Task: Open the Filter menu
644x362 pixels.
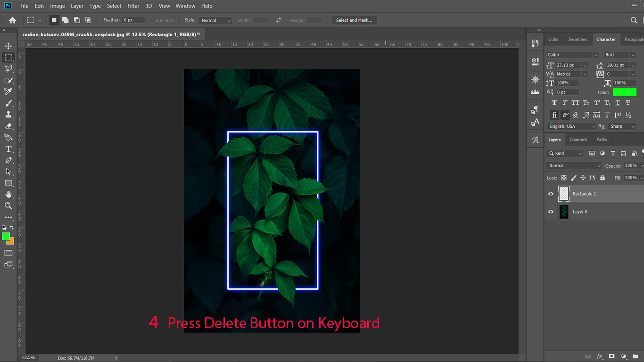Action: (133, 6)
